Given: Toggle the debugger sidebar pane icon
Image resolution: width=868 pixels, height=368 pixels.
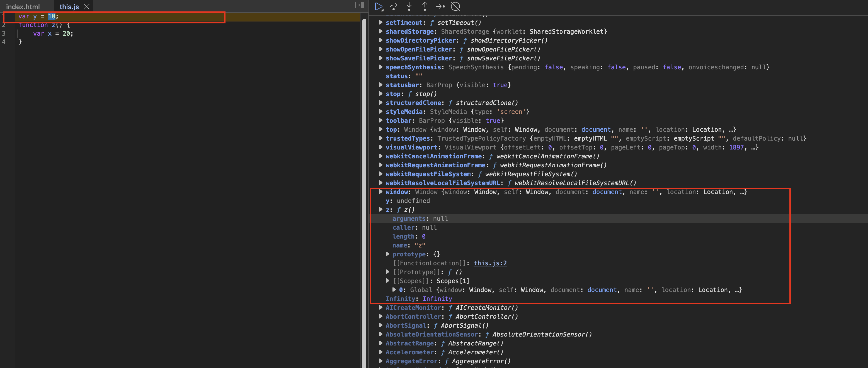Looking at the screenshot, I should [x=360, y=5].
